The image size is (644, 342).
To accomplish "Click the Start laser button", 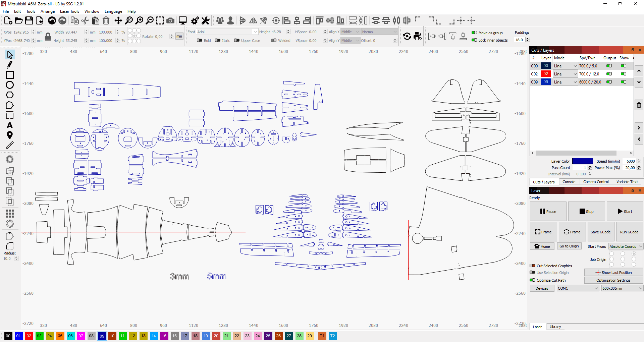I will pos(625,212).
